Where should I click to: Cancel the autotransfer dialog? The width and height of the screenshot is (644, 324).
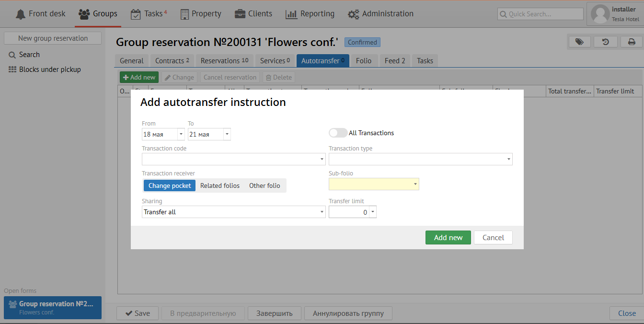coord(493,238)
